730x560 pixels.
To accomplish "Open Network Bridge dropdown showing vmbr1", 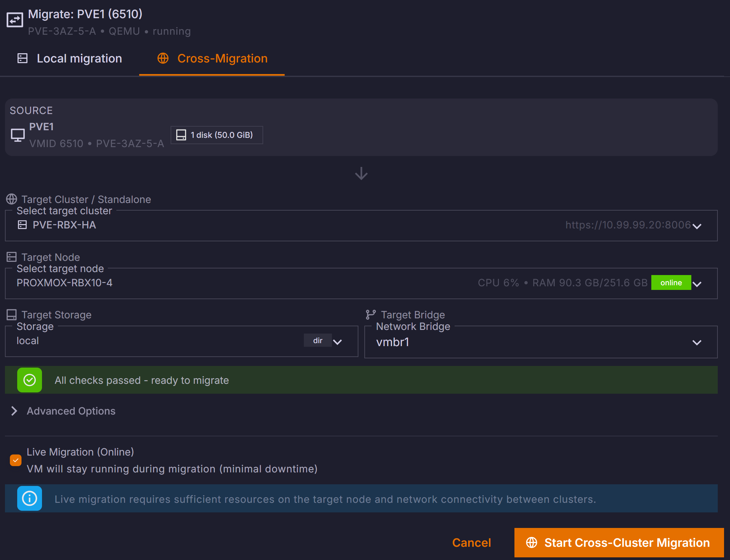I will (540, 342).
